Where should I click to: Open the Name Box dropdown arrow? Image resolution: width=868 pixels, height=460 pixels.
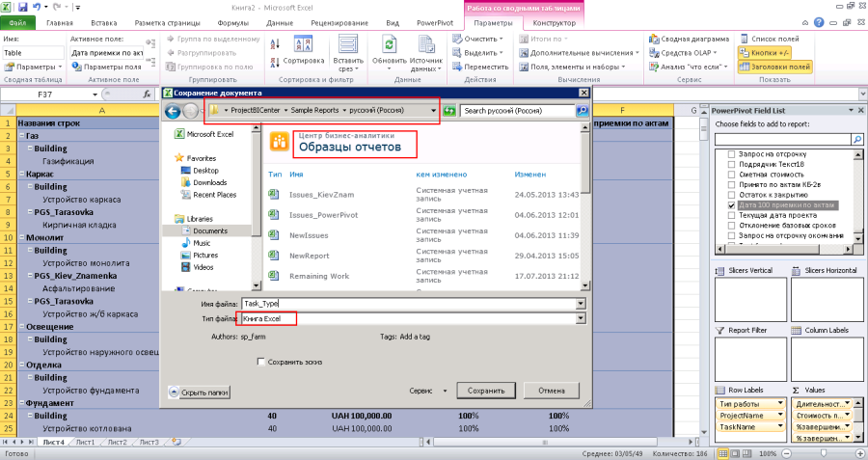click(95, 95)
